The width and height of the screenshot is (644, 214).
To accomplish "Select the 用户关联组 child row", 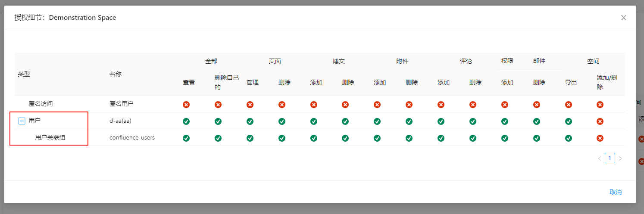I will (50, 138).
